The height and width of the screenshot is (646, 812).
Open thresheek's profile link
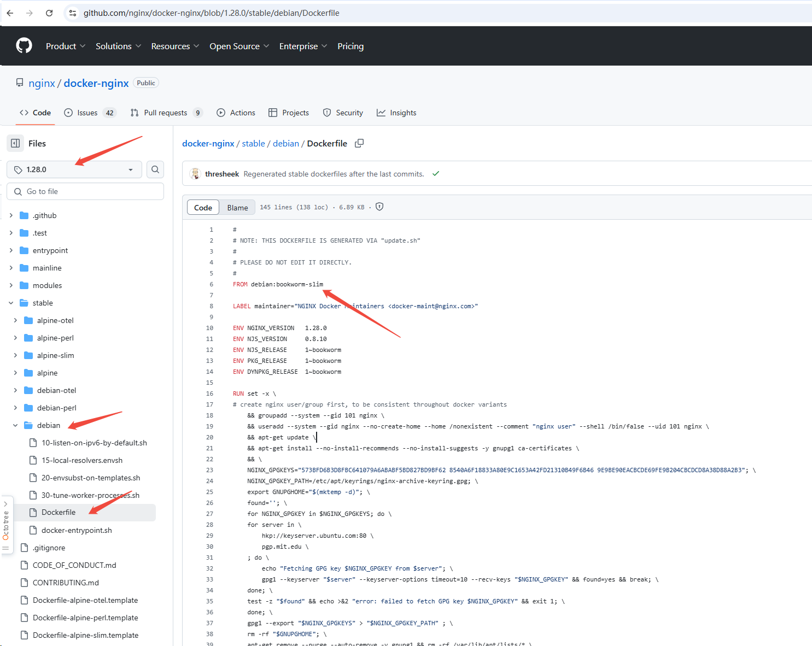coord(222,174)
